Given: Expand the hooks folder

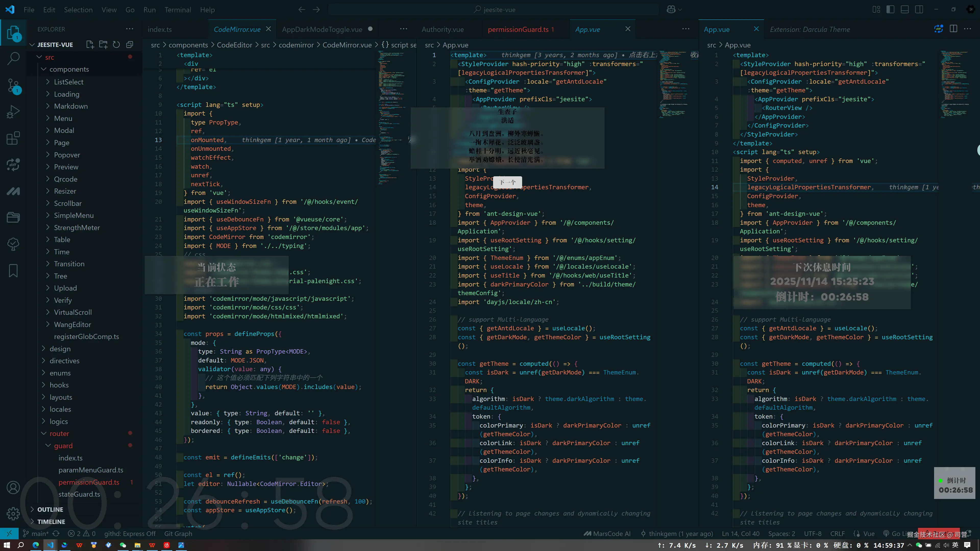Looking at the screenshot, I should point(59,385).
